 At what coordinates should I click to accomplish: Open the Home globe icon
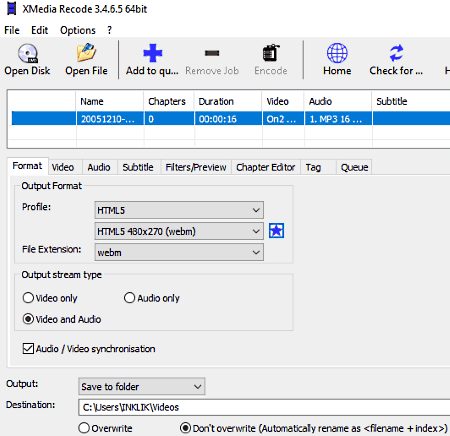tap(337, 53)
